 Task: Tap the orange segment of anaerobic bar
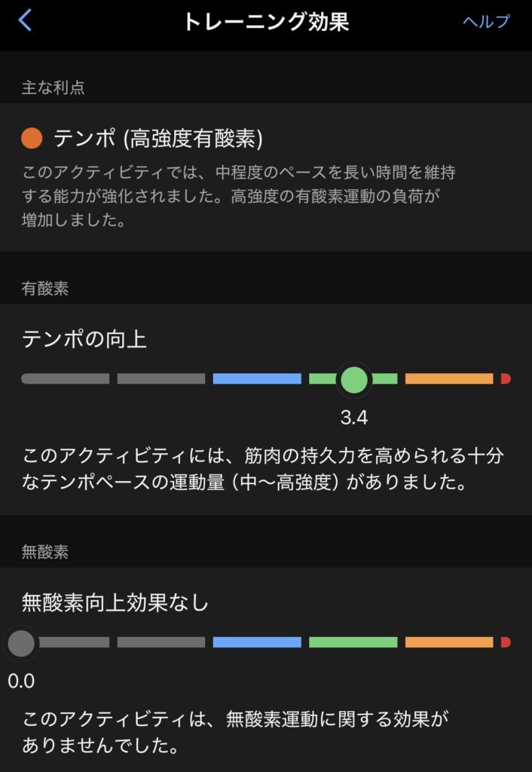(x=449, y=642)
